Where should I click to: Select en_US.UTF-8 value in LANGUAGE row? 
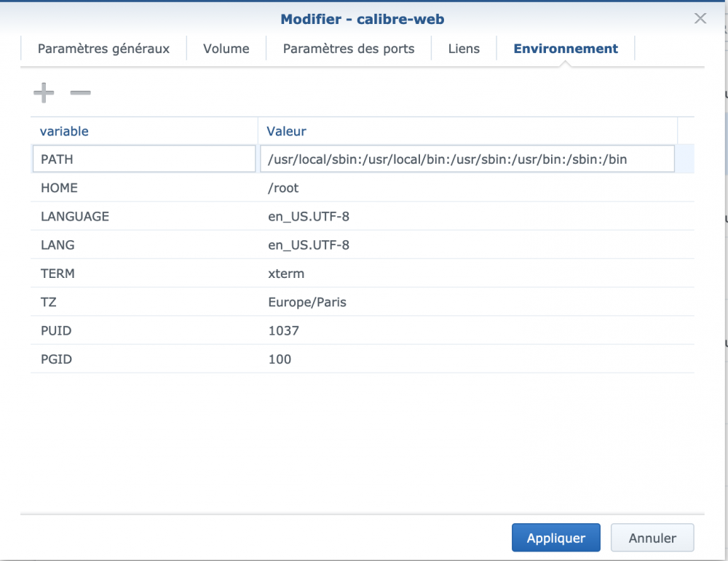click(309, 217)
